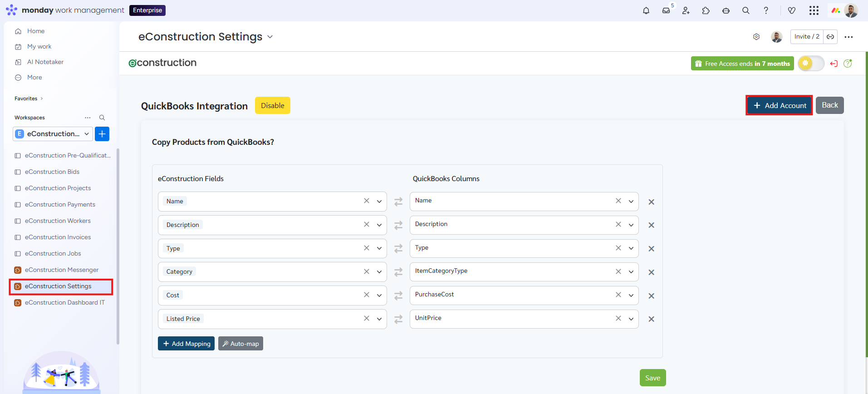Expand the eConstruction Settings title chevron

tap(270, 37)
